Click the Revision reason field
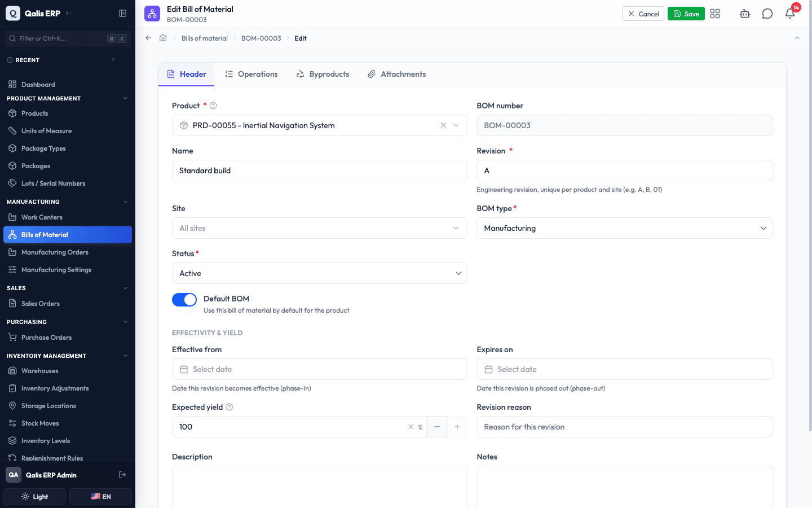Screen dimensions: 812x508 click(624, 427)
